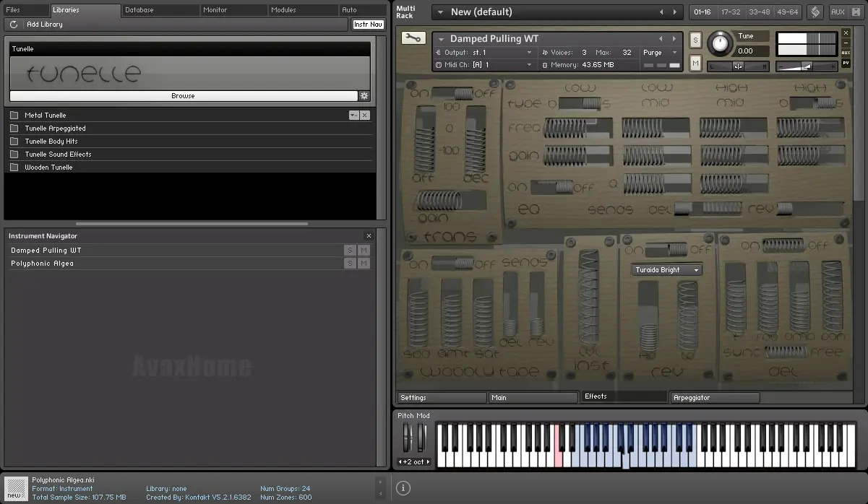Click the refresh libraries icon
This screenshot has height=504, width=868.
[x=14, y=25]
